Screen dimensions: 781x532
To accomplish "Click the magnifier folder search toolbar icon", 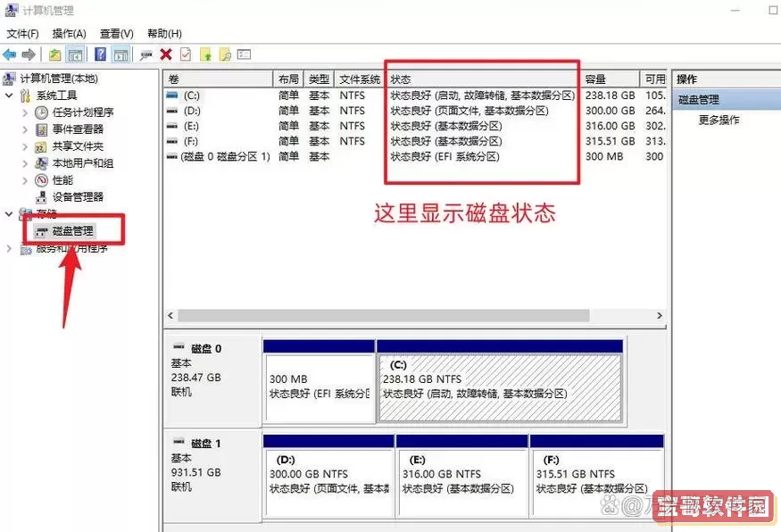I will pos(225,54).
